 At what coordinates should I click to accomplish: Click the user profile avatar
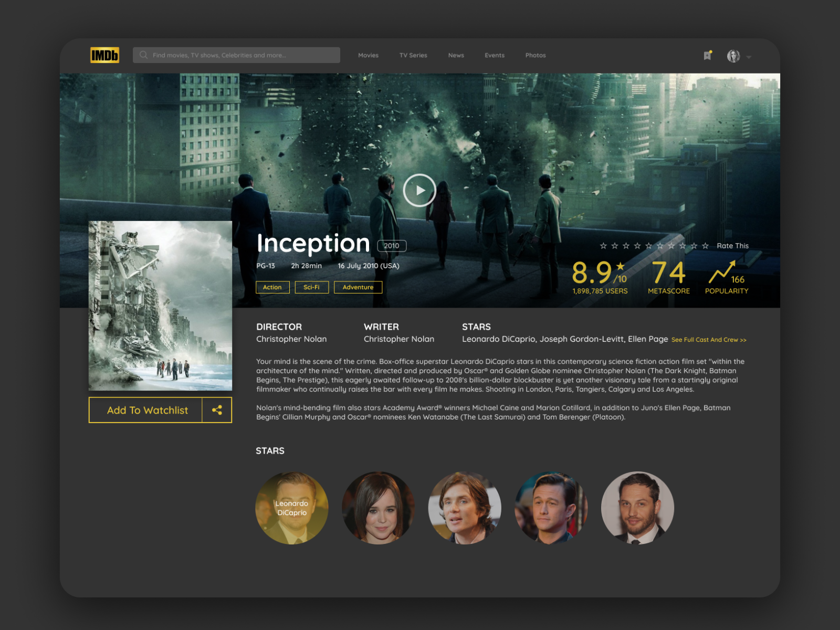click(x=733, y=56)
